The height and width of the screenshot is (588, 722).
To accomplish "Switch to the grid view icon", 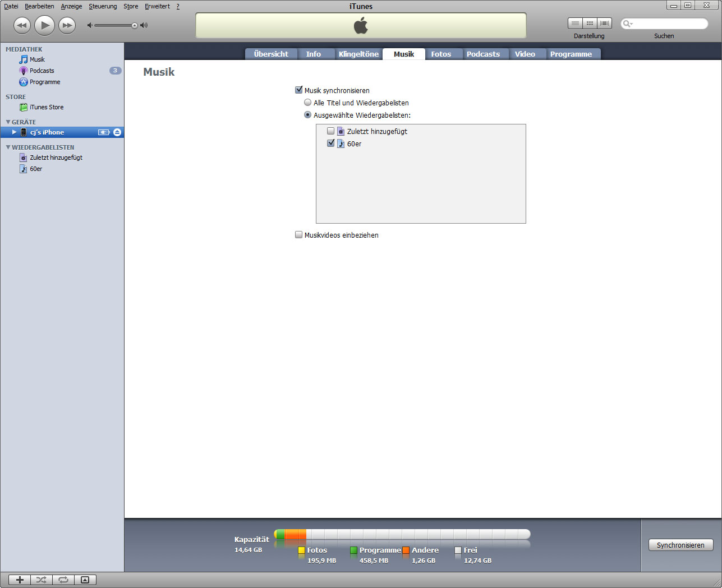I will click(590, 23).
